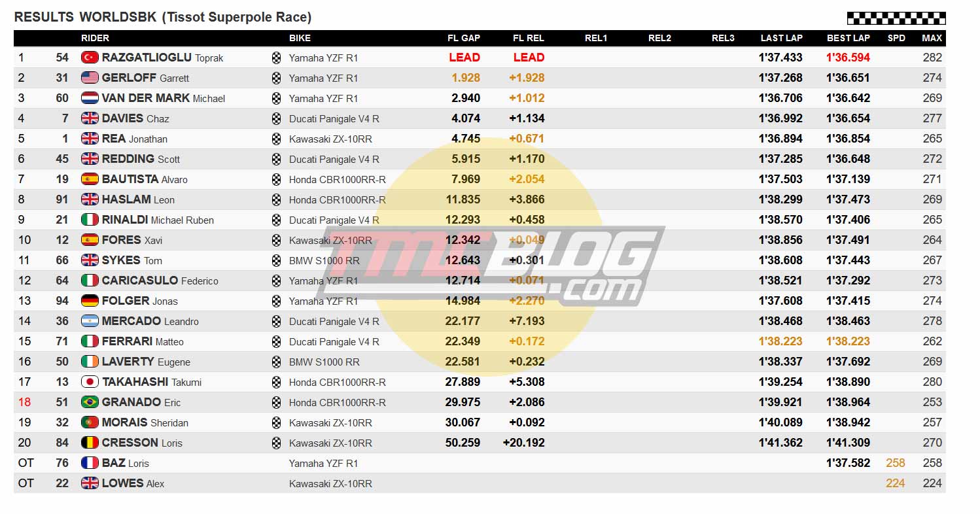Screen dimensions: 980x514
Task: Select the checkered finish icon in Haslam's row
Action: pos(276,199)
